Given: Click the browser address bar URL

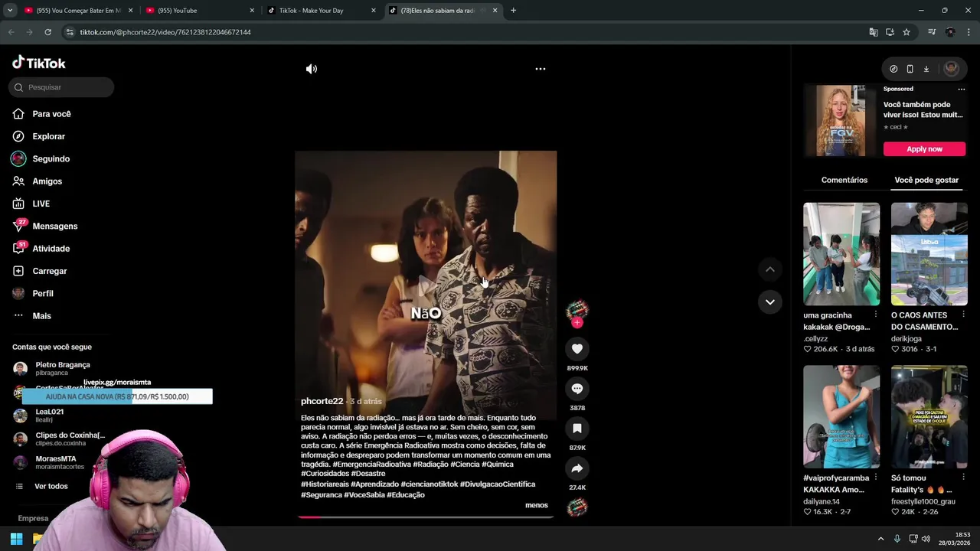Looking at the screenshot, I should [x=165, y=32].
